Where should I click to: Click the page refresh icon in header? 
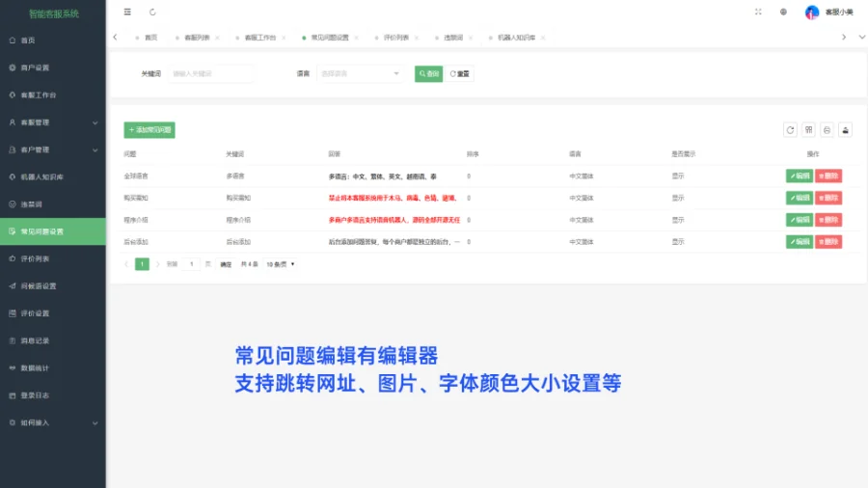152,13
